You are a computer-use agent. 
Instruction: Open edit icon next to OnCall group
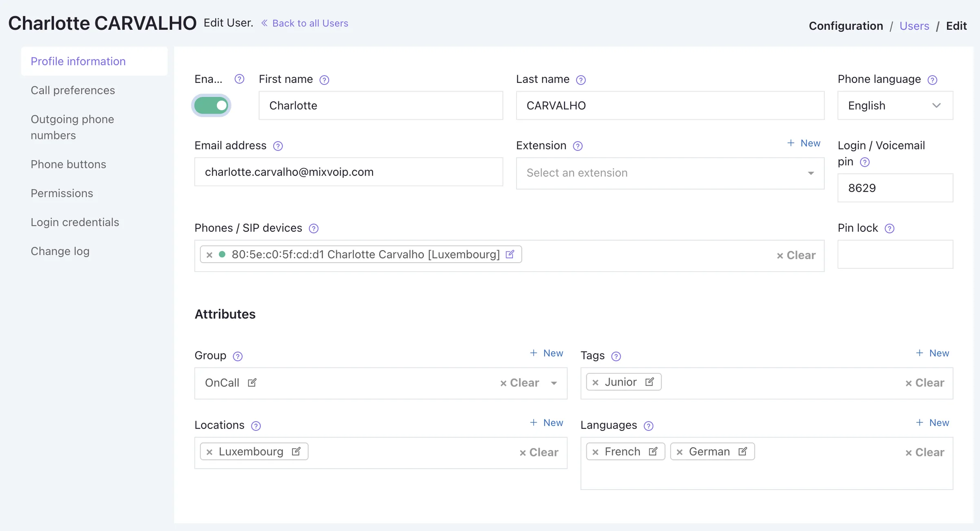pos(252,383)
